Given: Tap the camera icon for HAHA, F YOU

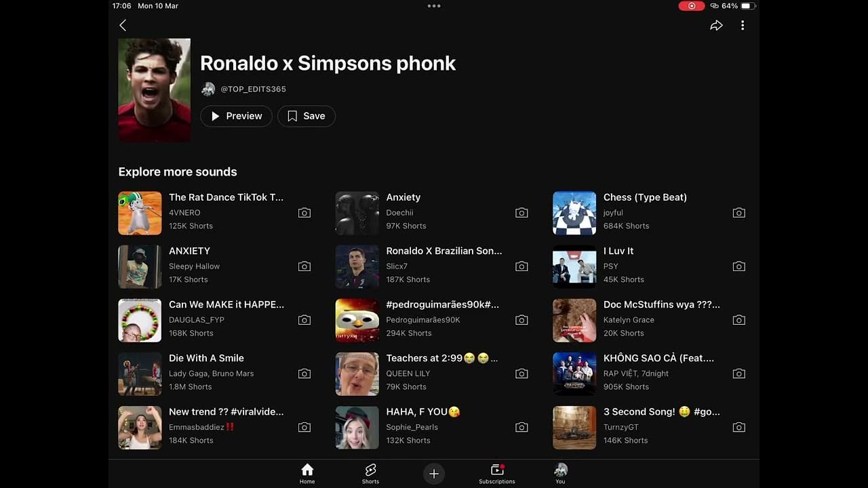Looking at the screenshot, I should [521, 427].
